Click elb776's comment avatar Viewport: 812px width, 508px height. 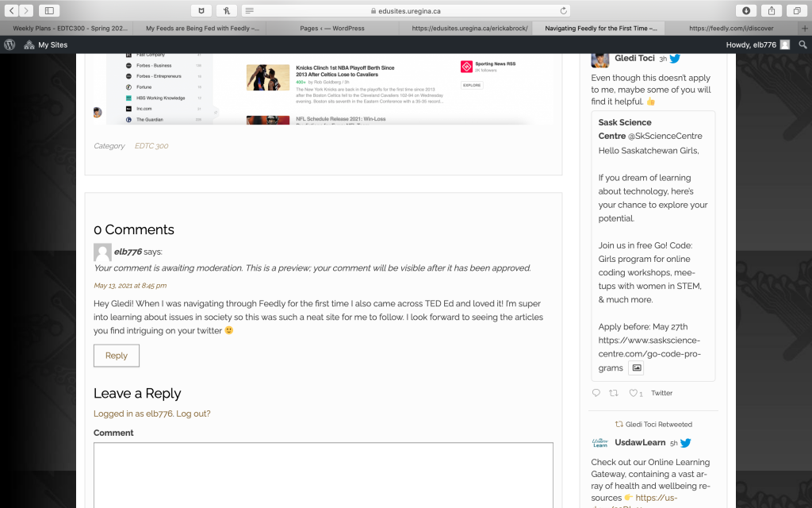102,252
